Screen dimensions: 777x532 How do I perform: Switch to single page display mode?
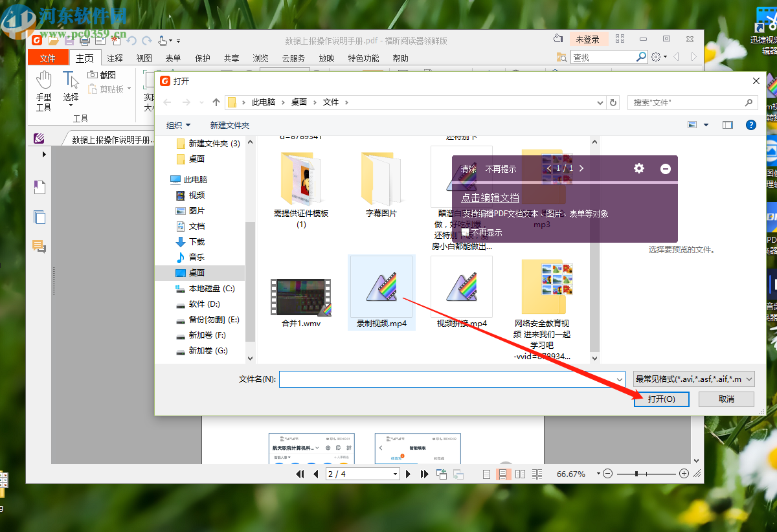coord(486,474)
